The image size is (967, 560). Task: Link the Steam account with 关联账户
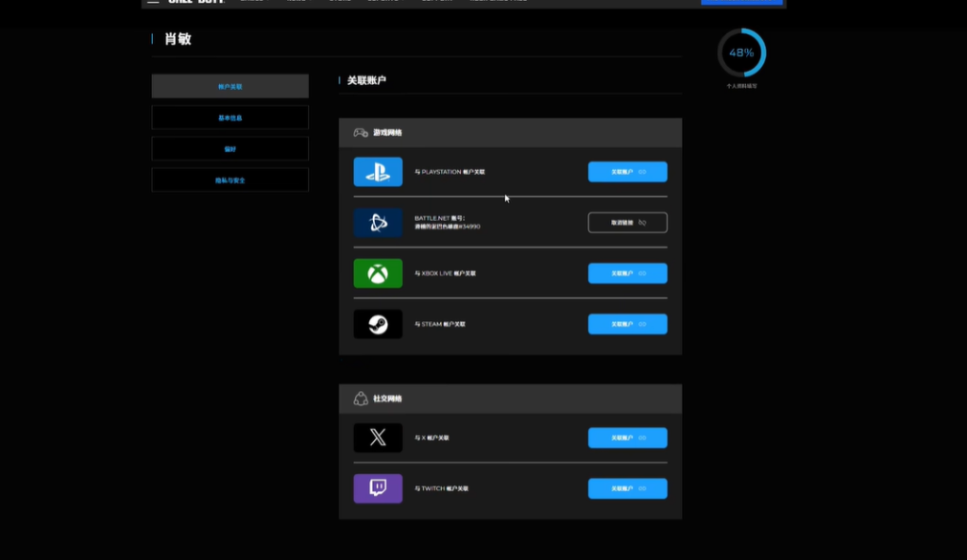click(x=627, y=324)
